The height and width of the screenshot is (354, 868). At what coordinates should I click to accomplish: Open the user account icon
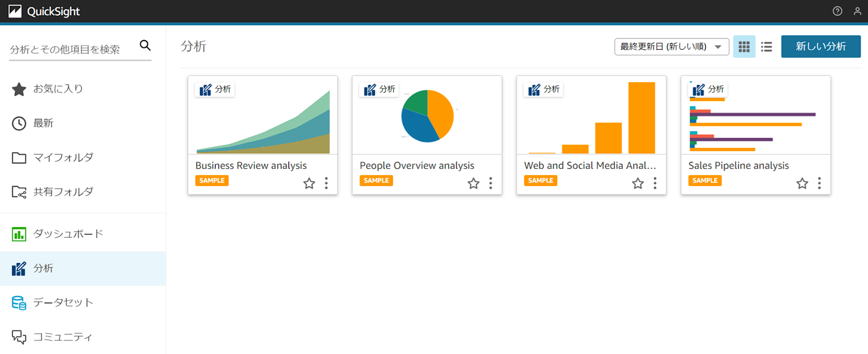[857, 11]
